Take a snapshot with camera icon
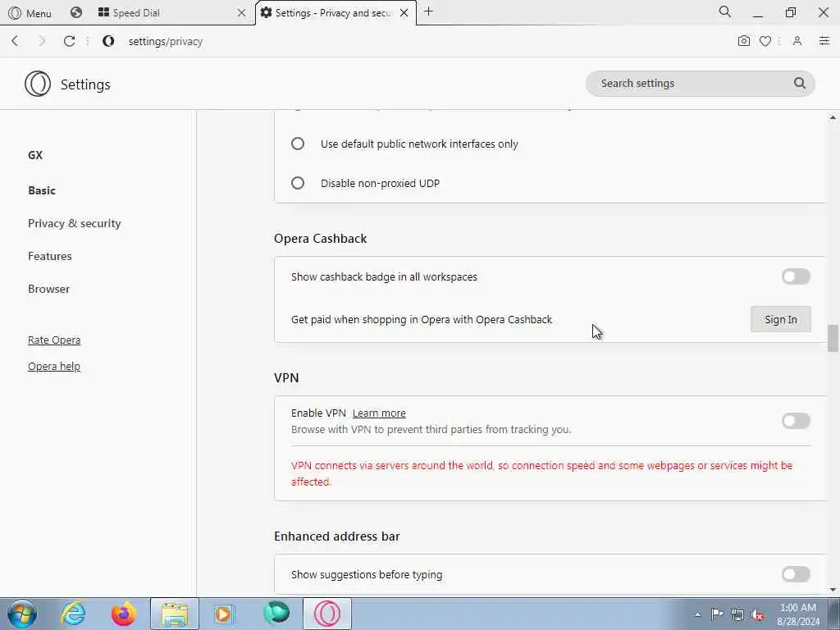Image resolution: width=840 pixels, height=630 pixels. coord(743,41)
